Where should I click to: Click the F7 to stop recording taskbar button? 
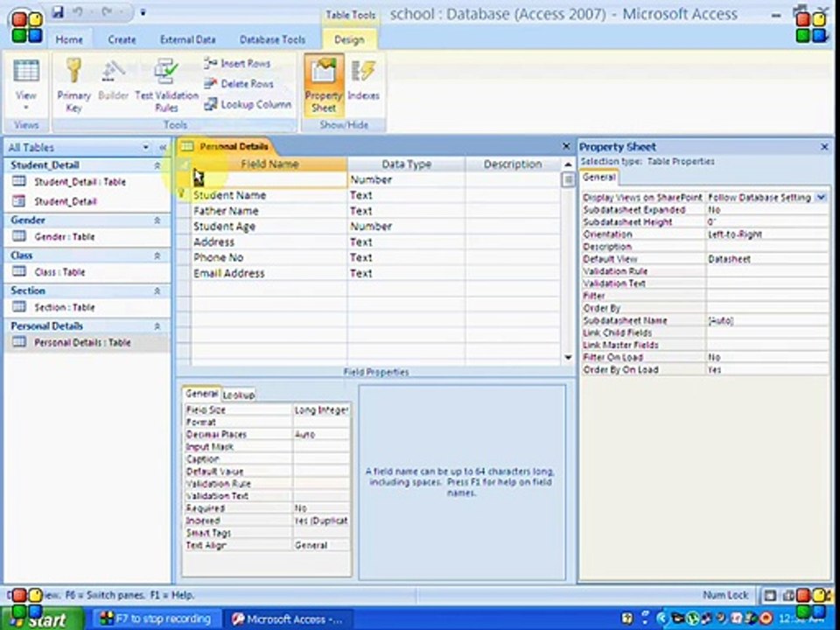point(157,619)
